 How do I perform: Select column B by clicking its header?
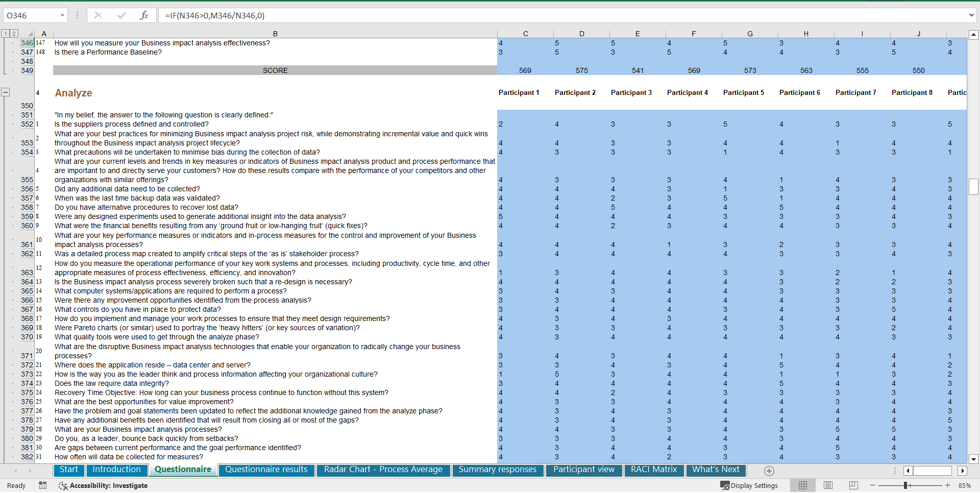(x=275, y=34)
